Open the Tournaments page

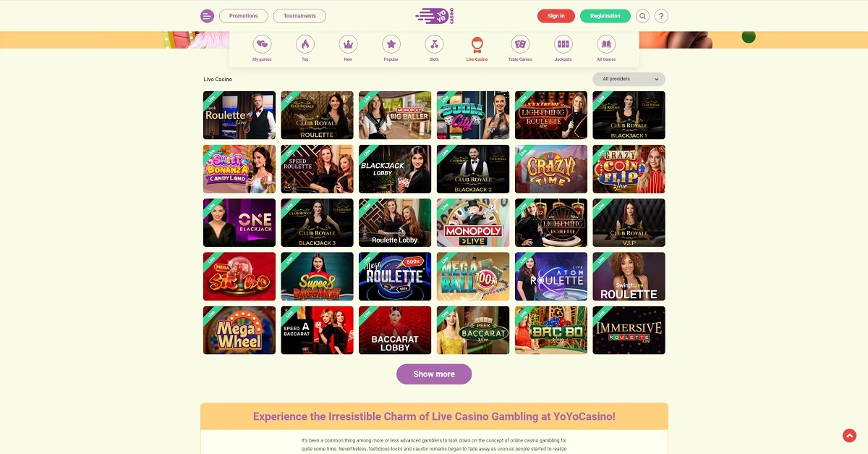(x=299, y=16)
